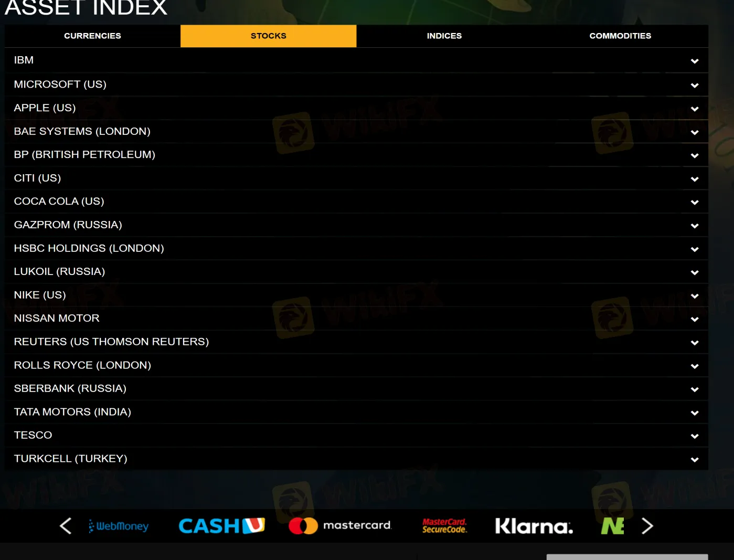The height and width of the screenshot is (560, 734).
Task: Expand the Tesco chevron
Action: 695,436
